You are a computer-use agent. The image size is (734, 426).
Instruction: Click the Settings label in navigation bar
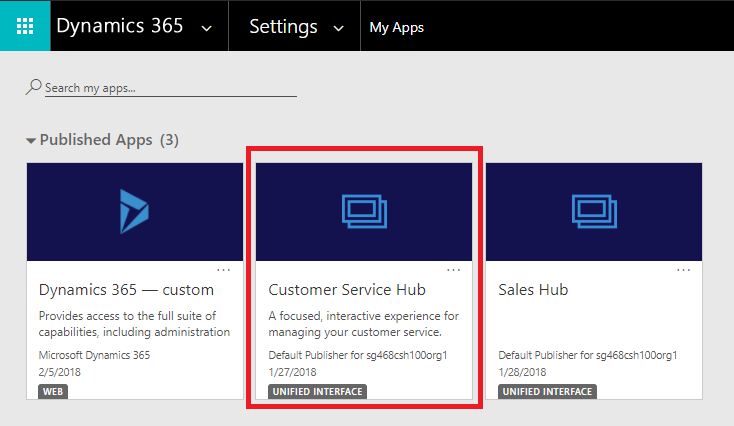pyautogui.click(x=283, y=27)
